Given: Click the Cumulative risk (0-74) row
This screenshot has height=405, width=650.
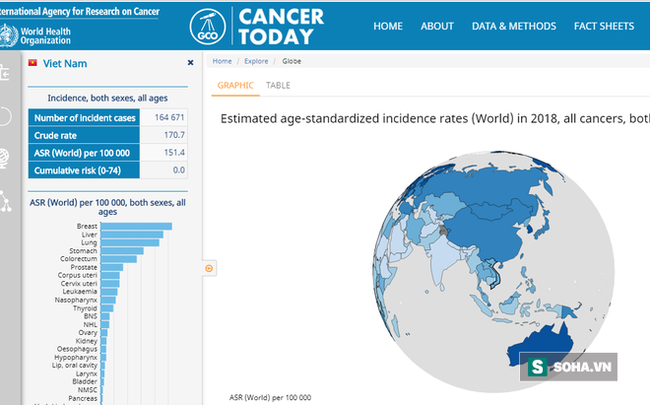Looking at the screenshot, I should 108,170.
